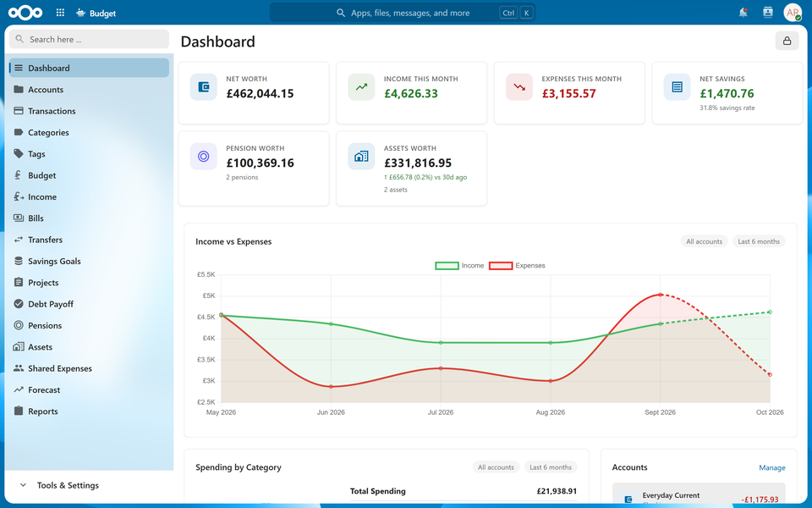812x508 pixels.
Task: Click the Savings Goals coins icon
Action: 19,262
